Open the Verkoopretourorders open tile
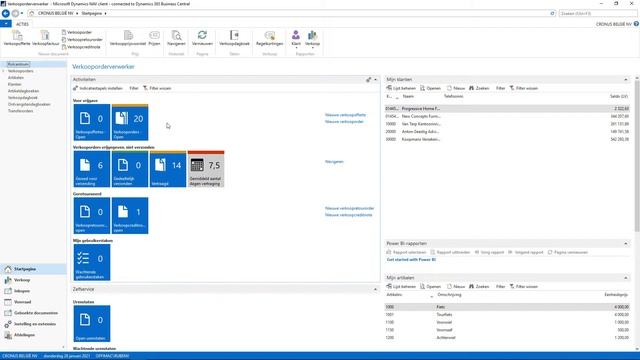The width and height of the screenshot is (640, 360). coord(92,216)
